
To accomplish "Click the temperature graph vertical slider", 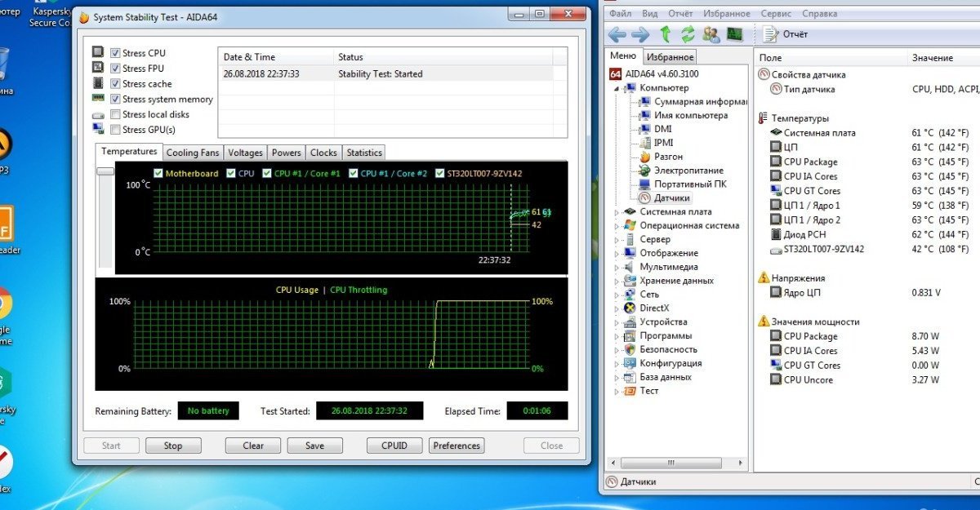I will (105, 171).
